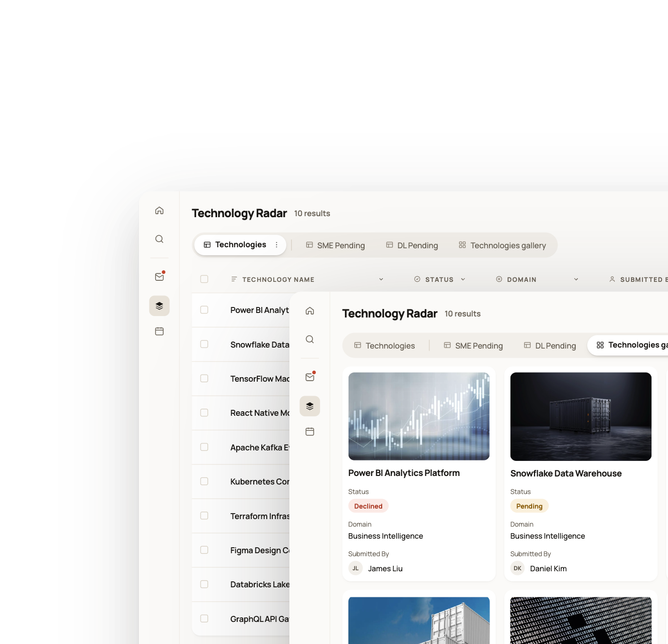Open the Power BI Analytics Platform card title
Image resolution: width=668 pixels, height=644 pixels.
(x=404, y=473)
